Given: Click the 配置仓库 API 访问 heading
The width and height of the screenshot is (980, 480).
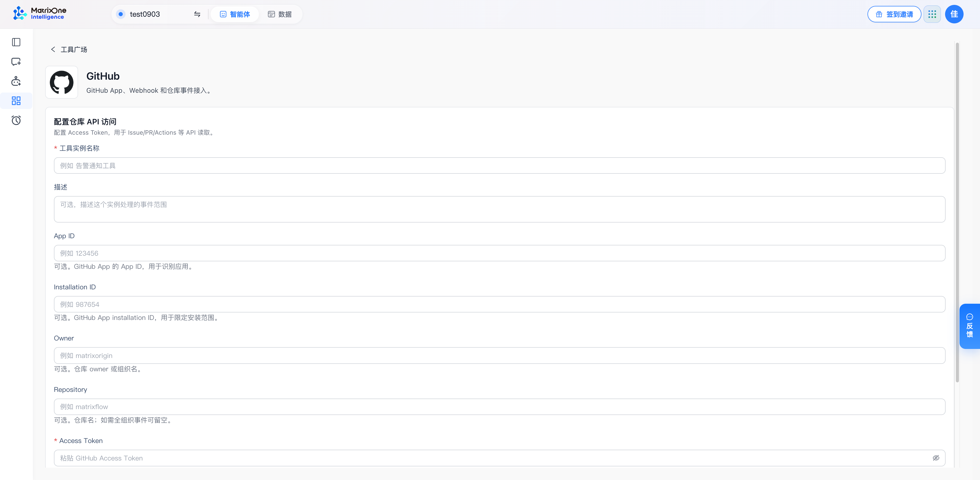Looking at the screenshot, I should click(85, 122).
